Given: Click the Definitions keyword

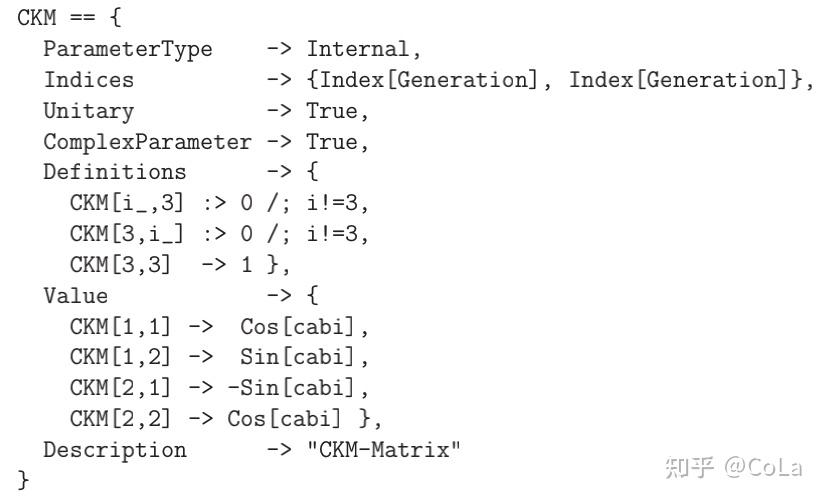Looking at the screenshot, I should pyautogui.click(x=114, y=172).
